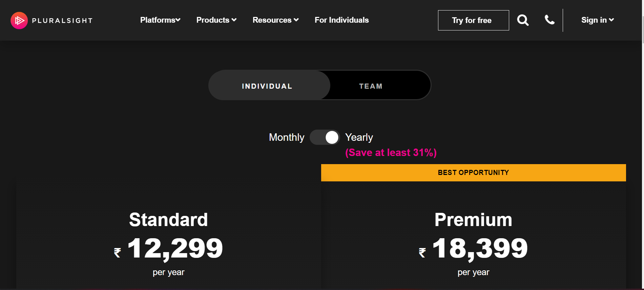Click the rupee symbol beside the Standard price
The height and width of the screenshot is (290, 644).
tap(117, 252)
